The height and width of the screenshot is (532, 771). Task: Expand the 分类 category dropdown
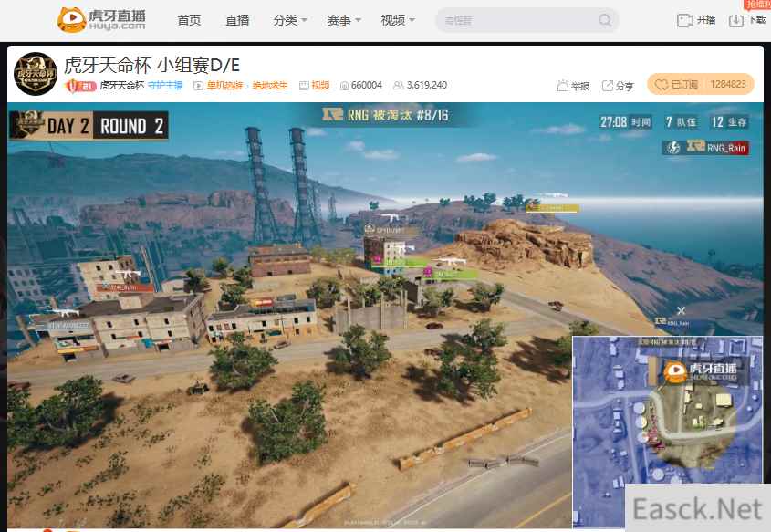coord(290,20)
